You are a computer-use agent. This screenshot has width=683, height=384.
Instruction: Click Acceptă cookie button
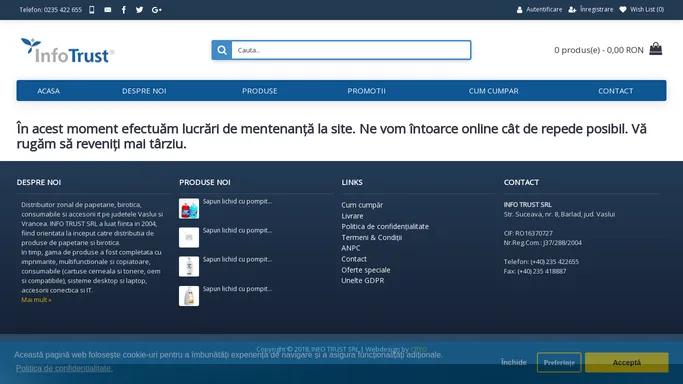pos(626,362)
